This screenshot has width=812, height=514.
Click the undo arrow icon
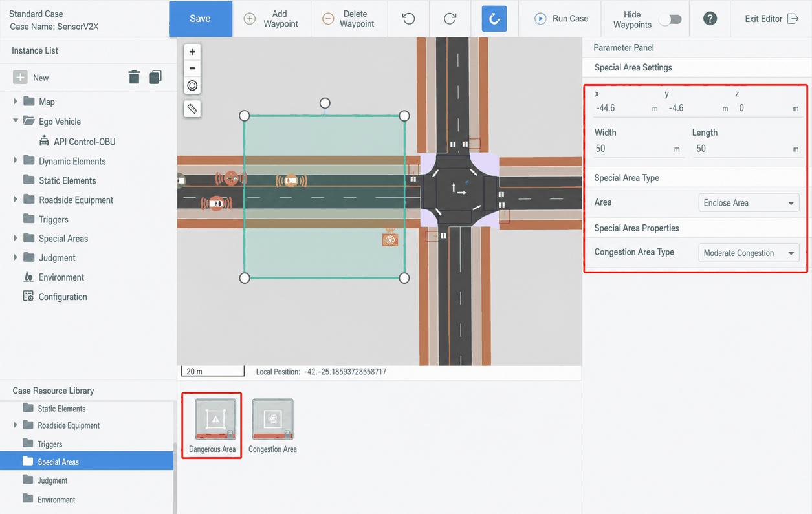(408, 19)
